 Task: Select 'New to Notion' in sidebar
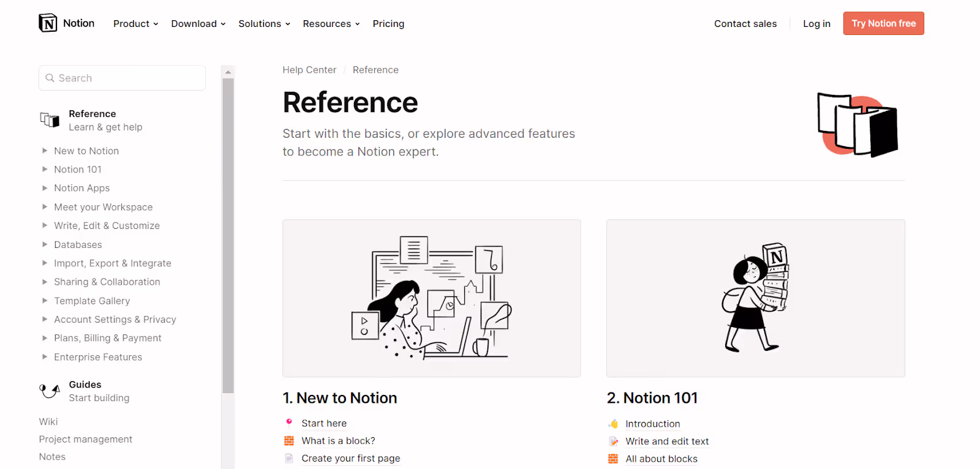[86, 151]
